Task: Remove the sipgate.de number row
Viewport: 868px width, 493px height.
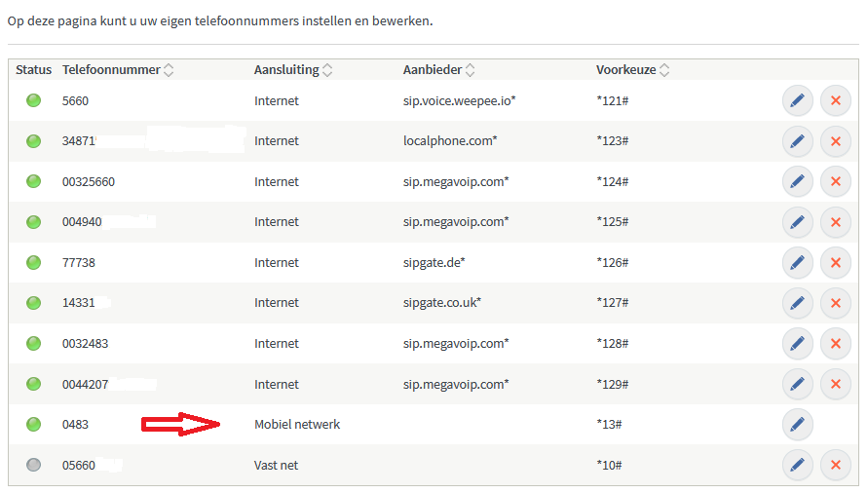Action: tap(835, 263)
